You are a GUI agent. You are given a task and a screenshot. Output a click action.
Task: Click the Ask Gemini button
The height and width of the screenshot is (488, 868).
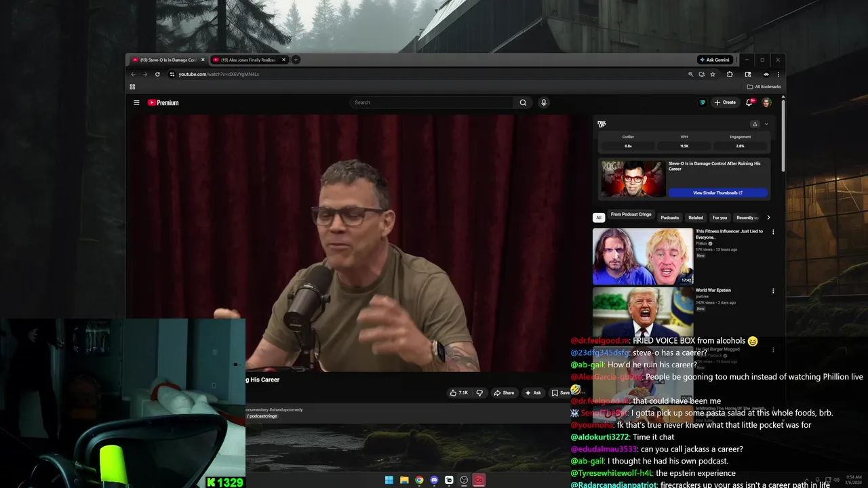coord(715,60)
